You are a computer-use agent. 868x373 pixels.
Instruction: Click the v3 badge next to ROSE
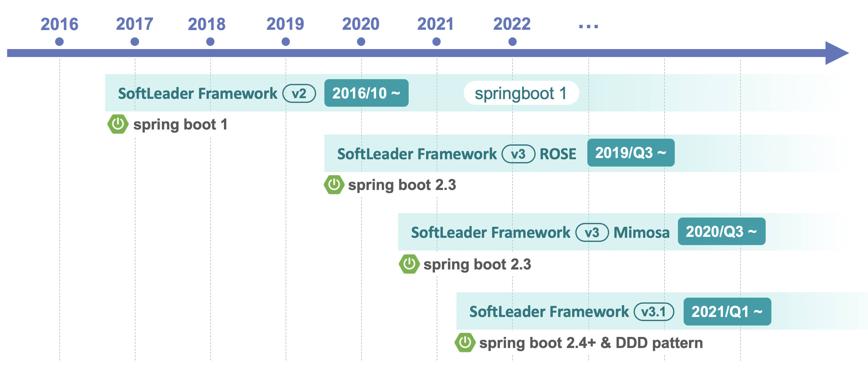pos(518,154)
